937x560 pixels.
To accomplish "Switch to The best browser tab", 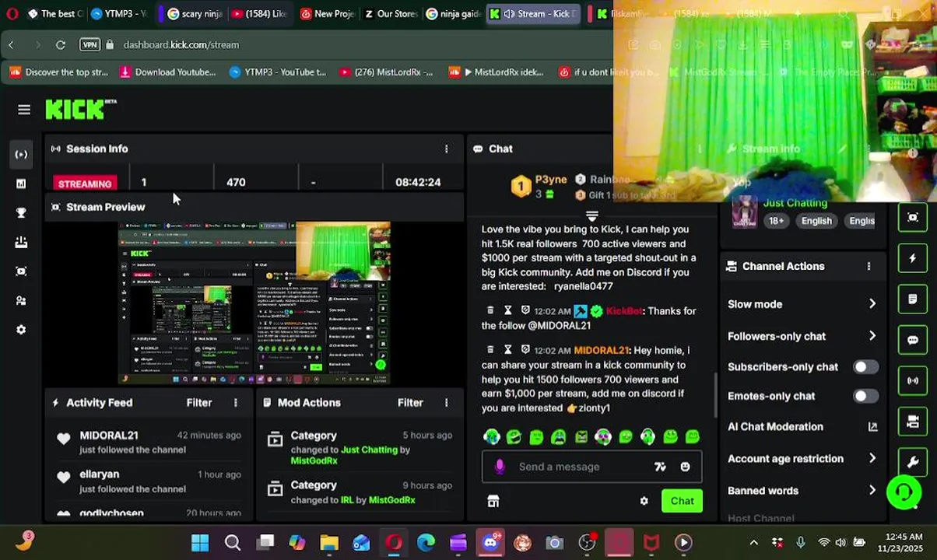I will tap(54, 13).
